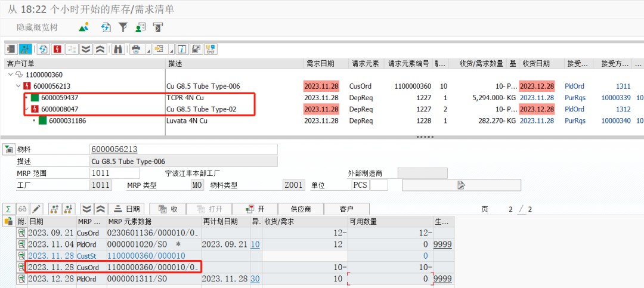Image resolution: width=644 pixels, height=288 pixels.
Task: Click the material icon beside 物料 label
Action: pos(8,149)
